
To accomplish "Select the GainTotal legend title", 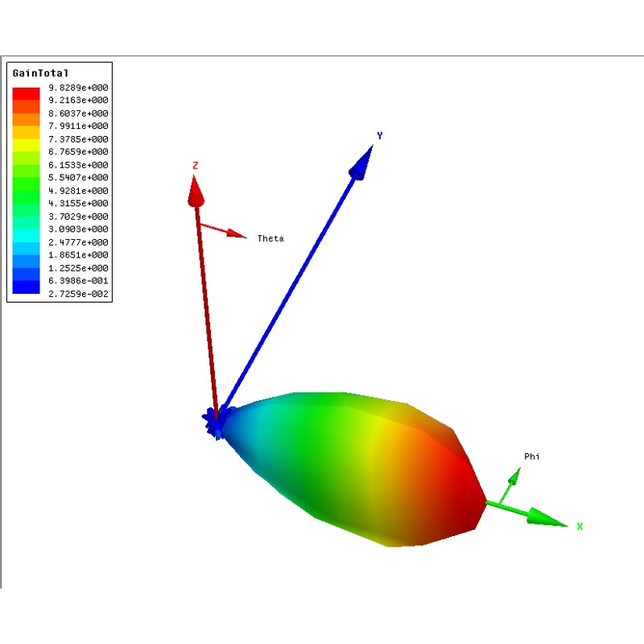I will click(35, 73).
